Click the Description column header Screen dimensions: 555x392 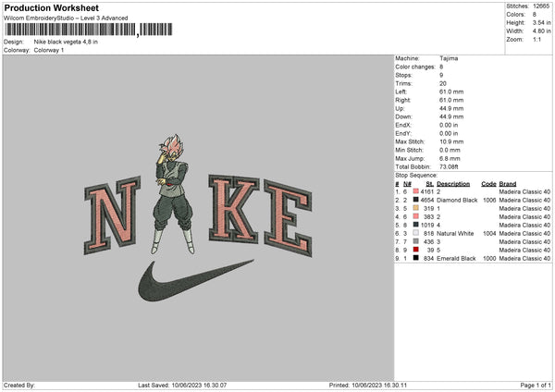[453, 184]
